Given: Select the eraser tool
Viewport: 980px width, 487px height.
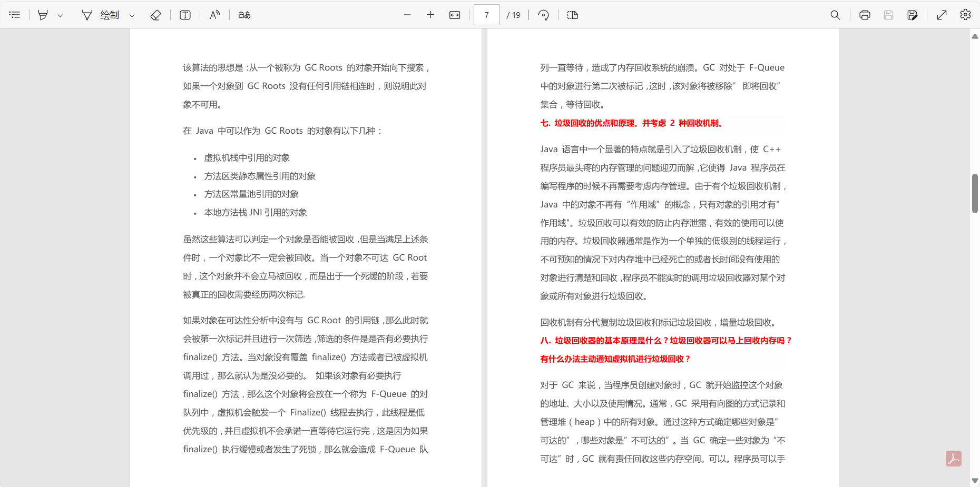Looking at the screenshot, I should 156,15.
